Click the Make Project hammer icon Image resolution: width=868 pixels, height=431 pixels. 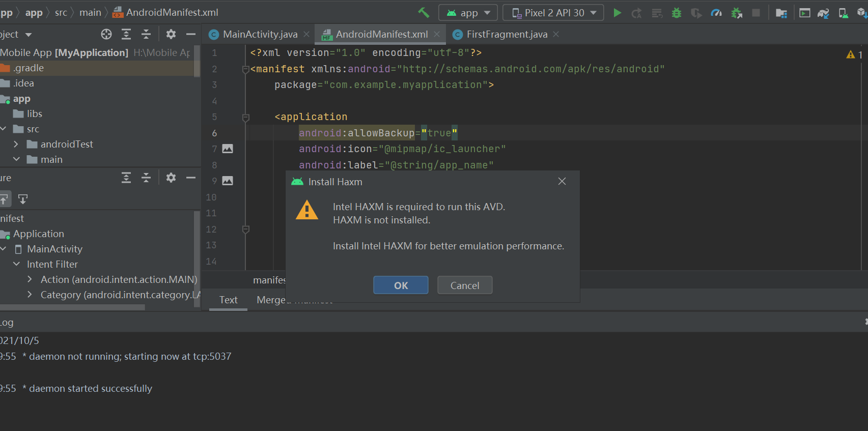424,13
